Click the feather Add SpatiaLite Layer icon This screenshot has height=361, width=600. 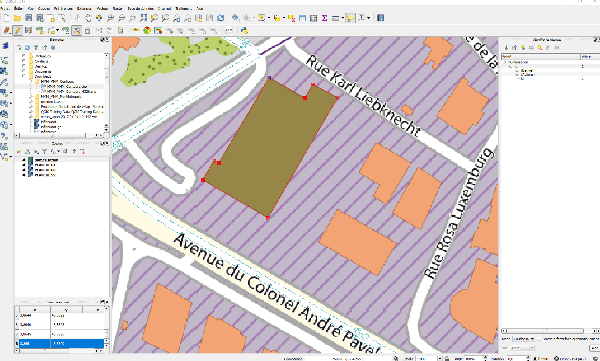click(4, 82)
